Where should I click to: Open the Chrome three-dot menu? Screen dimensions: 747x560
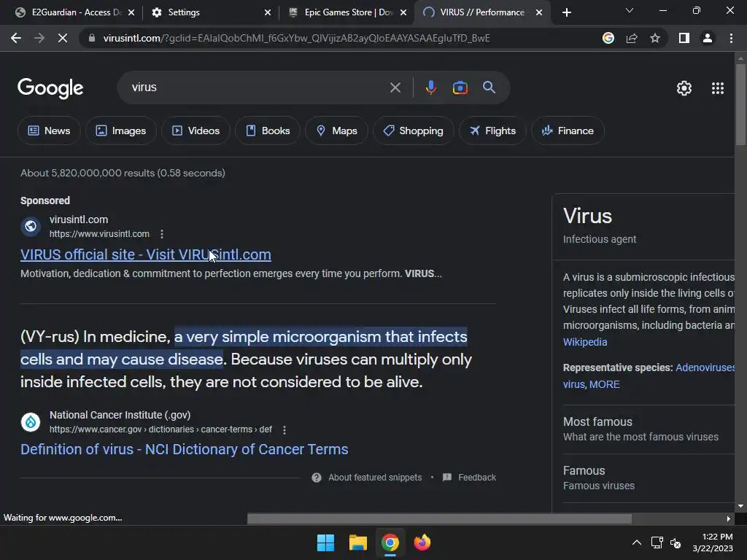731,38
